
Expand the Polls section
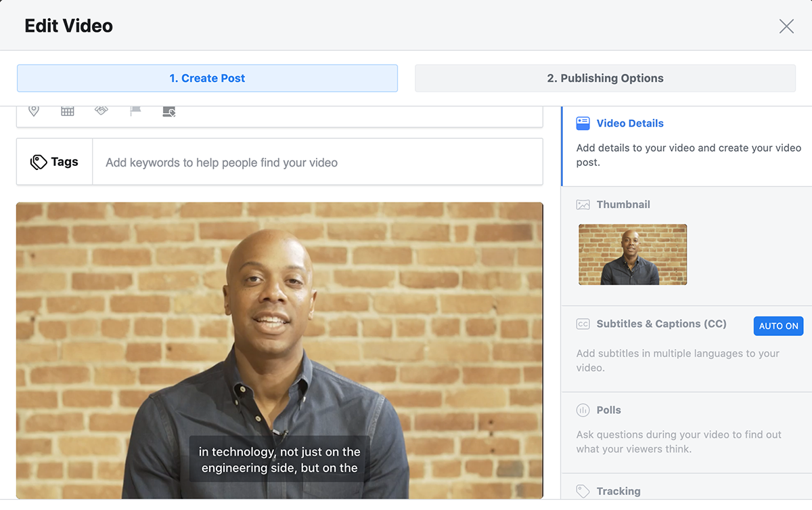coord(608,410)
